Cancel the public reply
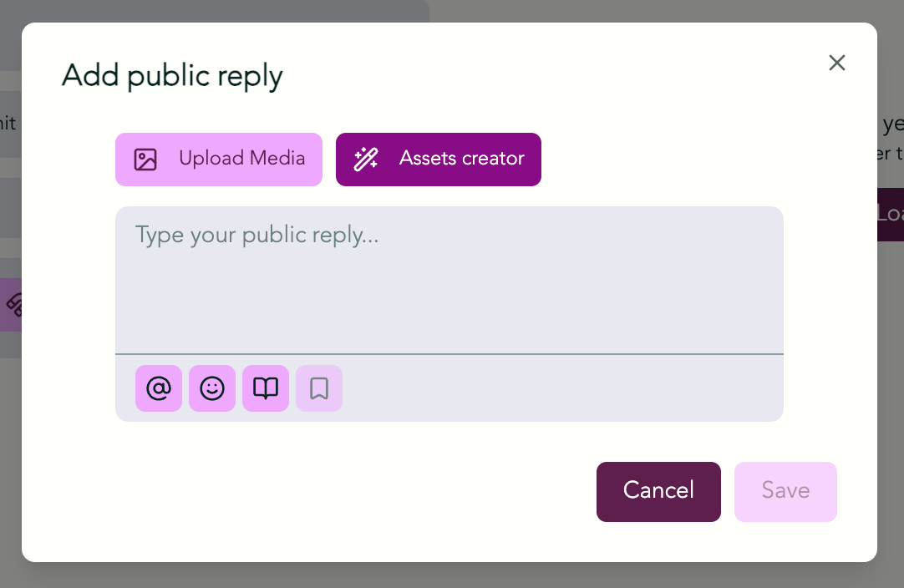 [658, 492]
